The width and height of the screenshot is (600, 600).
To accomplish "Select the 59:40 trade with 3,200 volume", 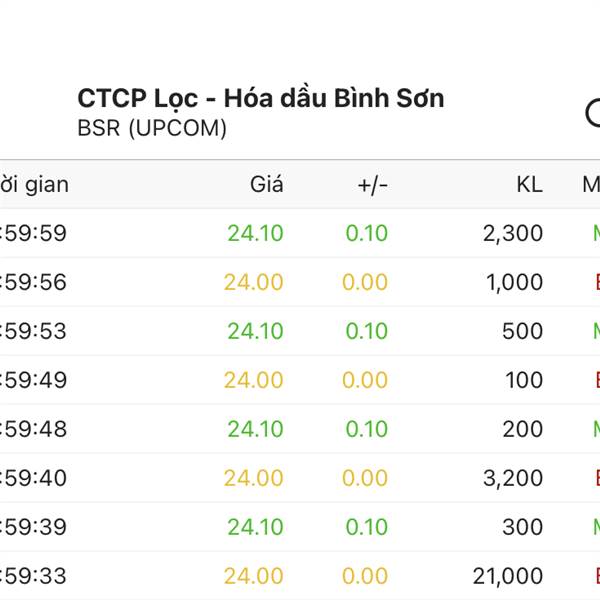I will 300,478.
